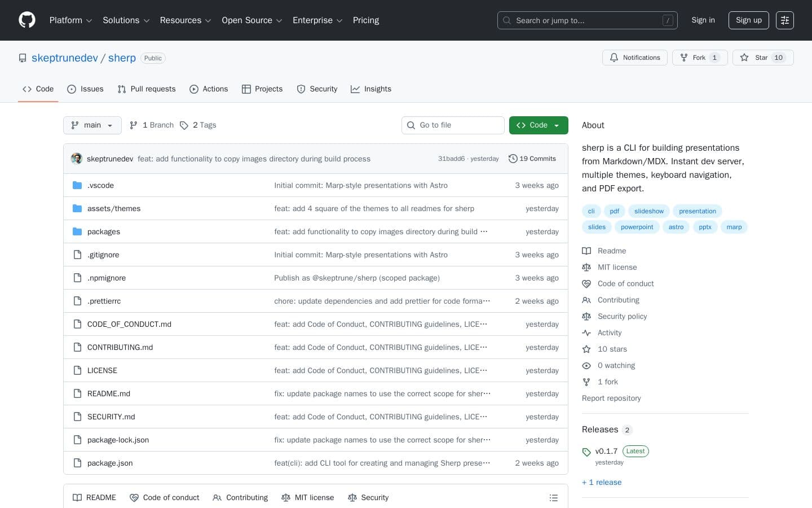The width and height of the screenshot is (812, 508).
Task: Click the tag icon beside v0.1.7
Action: [586, 452]
